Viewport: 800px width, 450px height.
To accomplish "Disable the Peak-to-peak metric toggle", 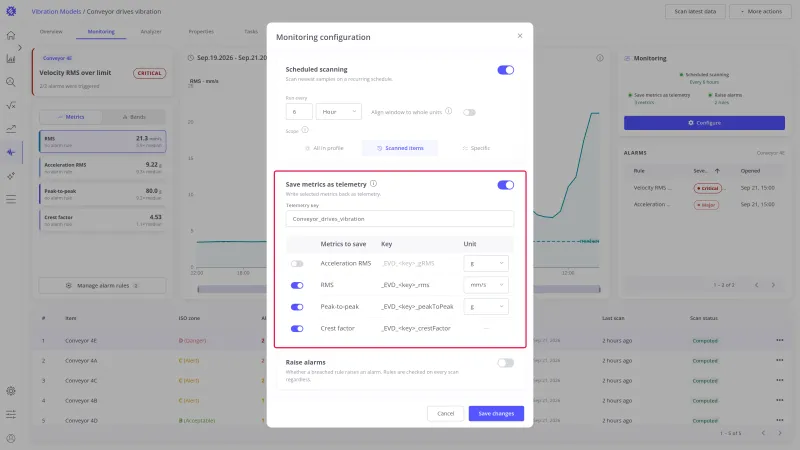I will pos(297,307).
